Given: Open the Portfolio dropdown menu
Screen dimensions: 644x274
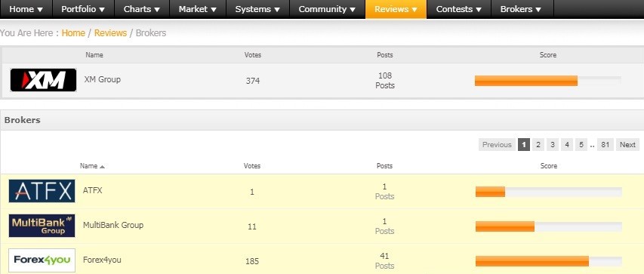Looking at the screenshot, I should tap(83, 9).
